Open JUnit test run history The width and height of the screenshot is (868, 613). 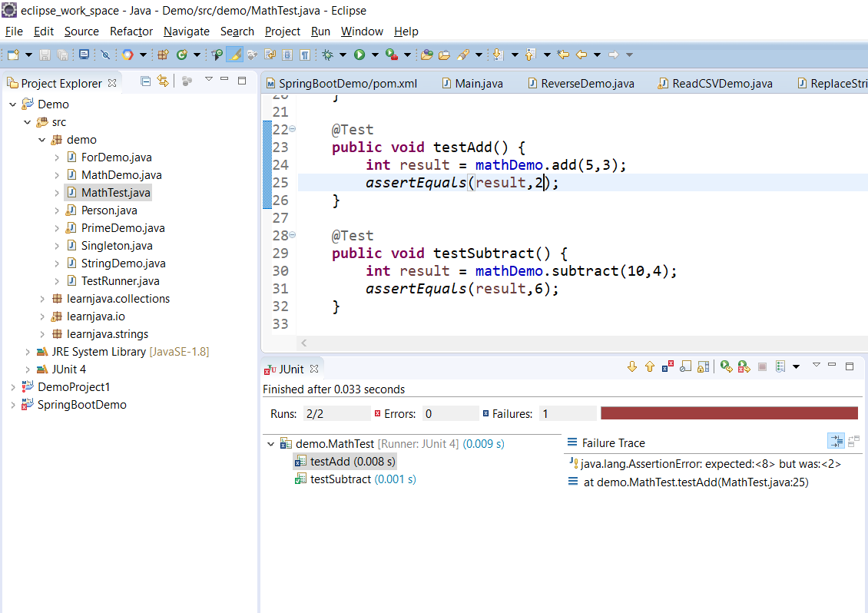[x=780, y=367]
